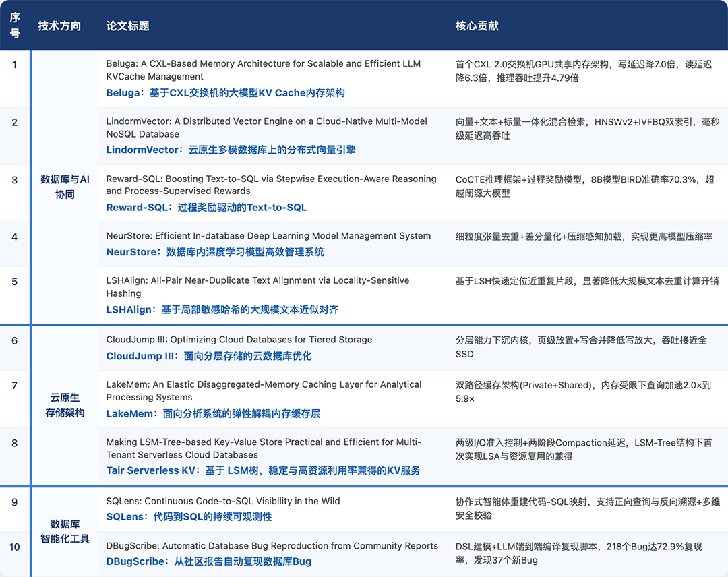Click the 序号 column header
The image size is (728, 577).
[15, 26]
